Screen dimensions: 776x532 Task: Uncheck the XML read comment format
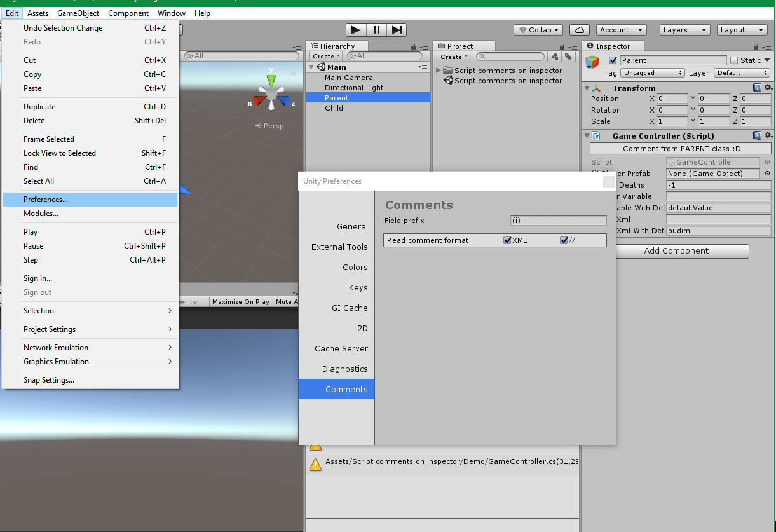click(507, 240)
